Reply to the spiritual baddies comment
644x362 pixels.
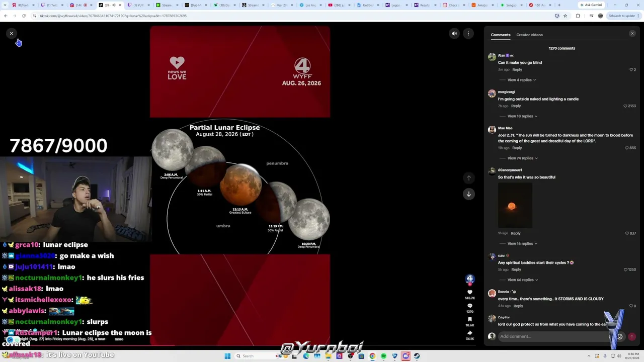tap(516, 269)
